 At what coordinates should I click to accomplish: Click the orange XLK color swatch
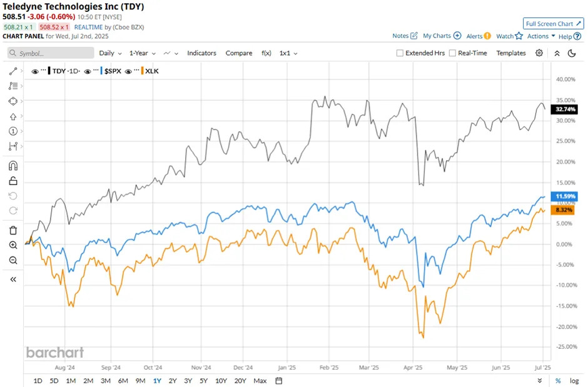pyautogui.click(x=142, y=71)
